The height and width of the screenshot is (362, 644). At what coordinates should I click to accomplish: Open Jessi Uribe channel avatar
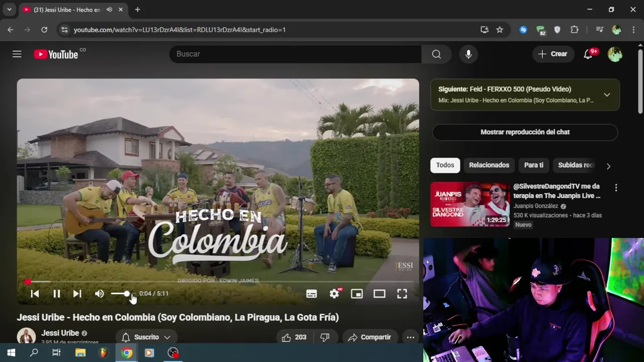pos(26,336)
